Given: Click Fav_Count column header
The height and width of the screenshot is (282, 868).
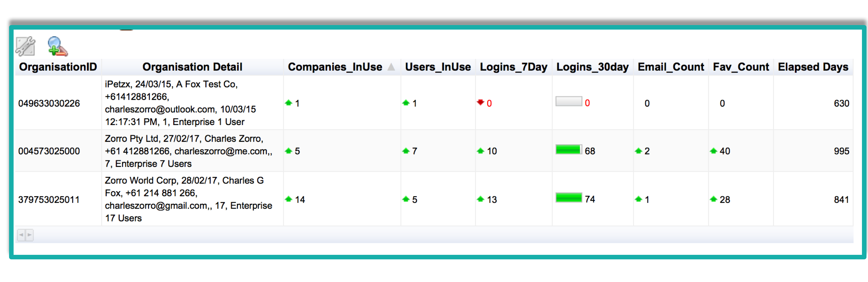Looking at the screenshot, I should point(741,67).
